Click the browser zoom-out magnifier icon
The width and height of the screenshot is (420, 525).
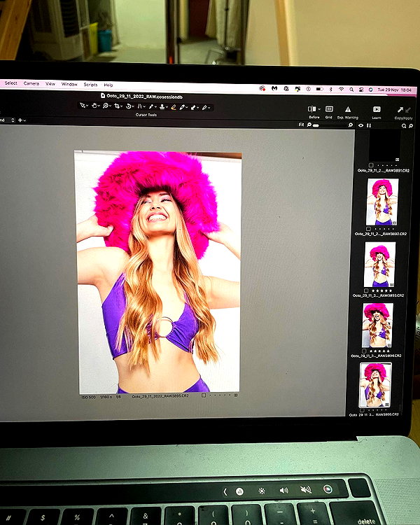tap(404, 126)
